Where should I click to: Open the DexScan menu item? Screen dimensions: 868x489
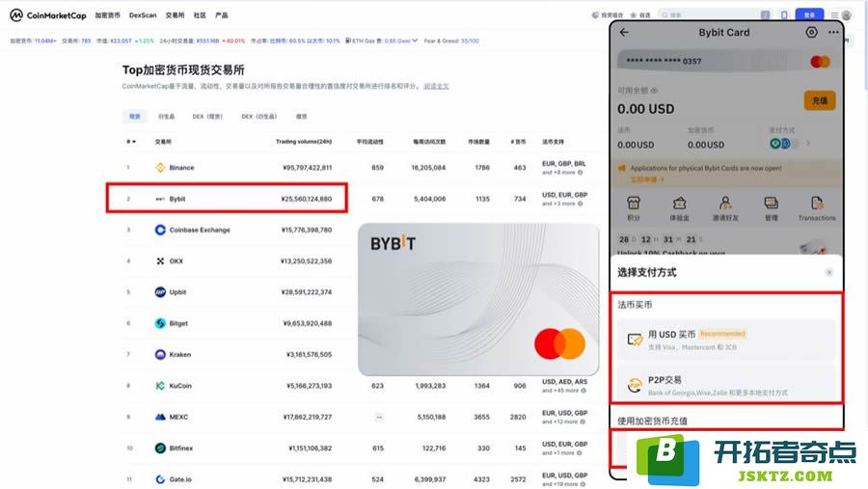(143, 15)
